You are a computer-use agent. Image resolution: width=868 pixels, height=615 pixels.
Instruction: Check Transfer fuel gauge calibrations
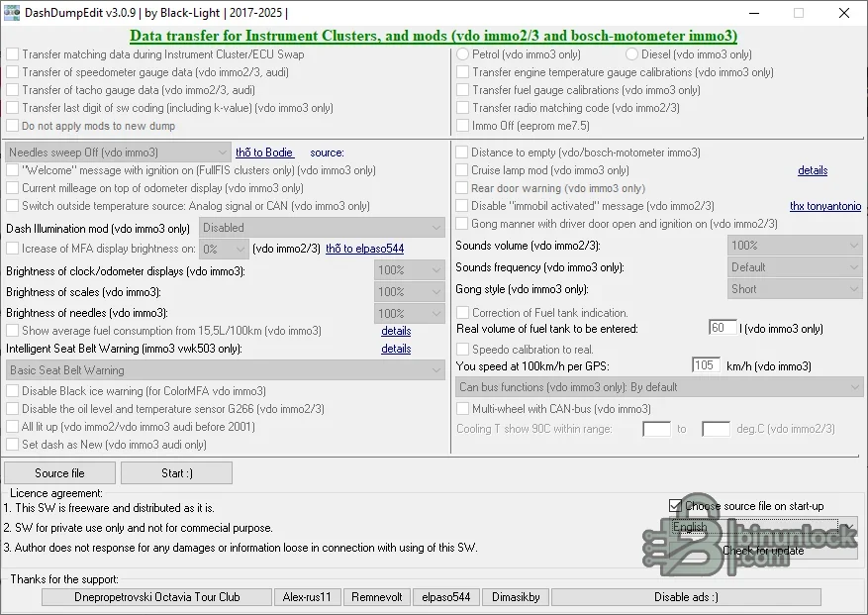pos(463,90)
